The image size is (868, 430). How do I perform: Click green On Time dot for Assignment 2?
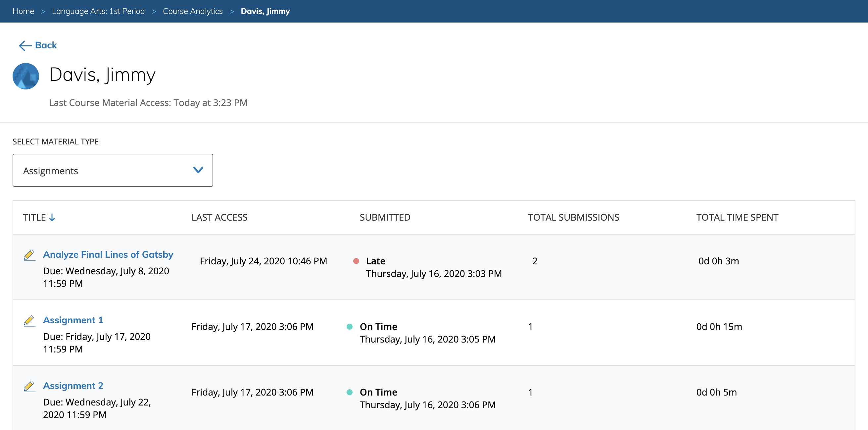point(350,392)
